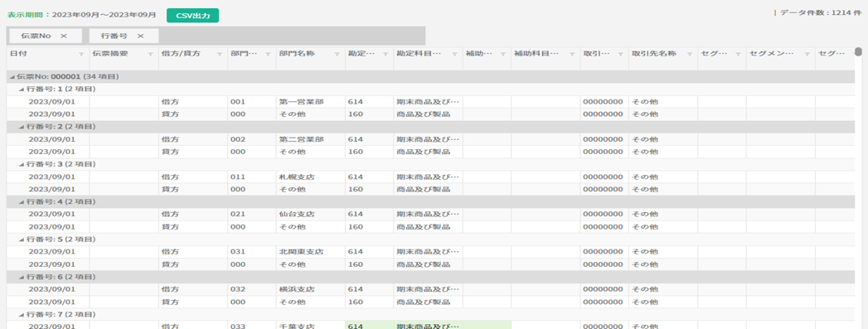Image resolution: width=868 pixels, height=329 pixels.
Task: Select cell 第二営業部
Action: [311, 139]
